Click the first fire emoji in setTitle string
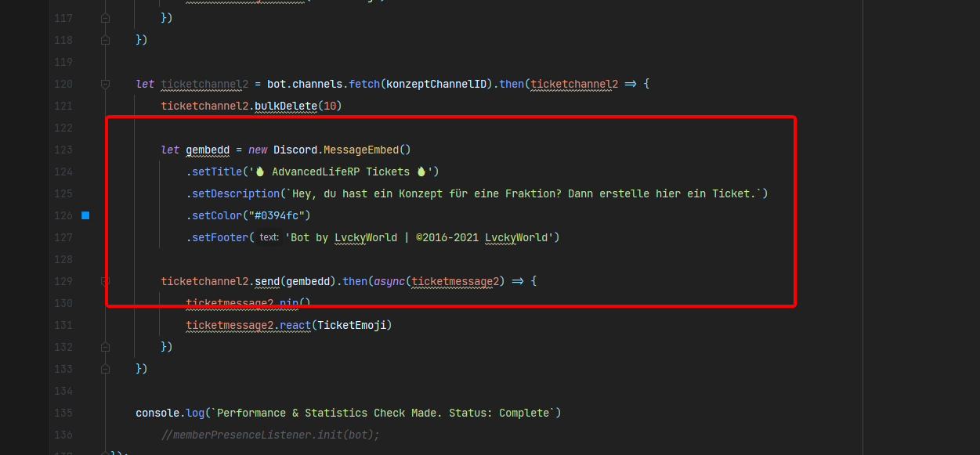Viewport: 980px width, 455px height. tap(260, 172)
